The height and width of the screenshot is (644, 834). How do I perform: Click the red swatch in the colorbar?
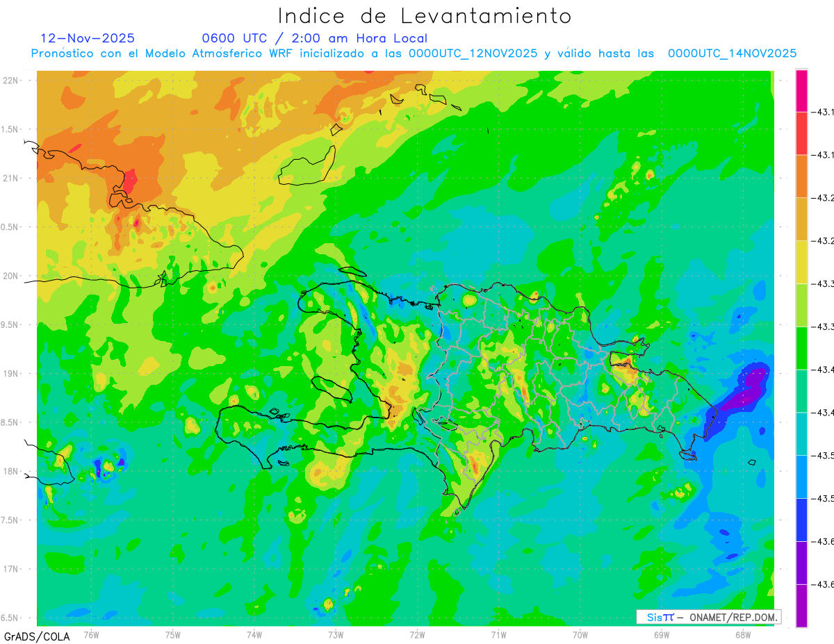point(801,133)
